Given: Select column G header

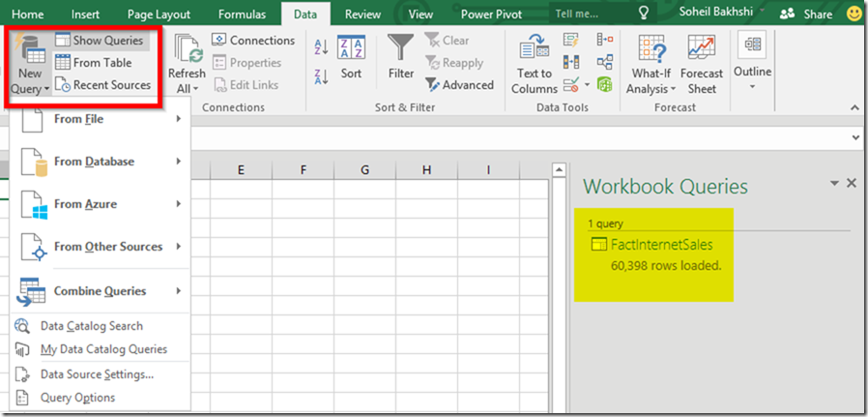Looking at the screenshot, I should [364, 170].
